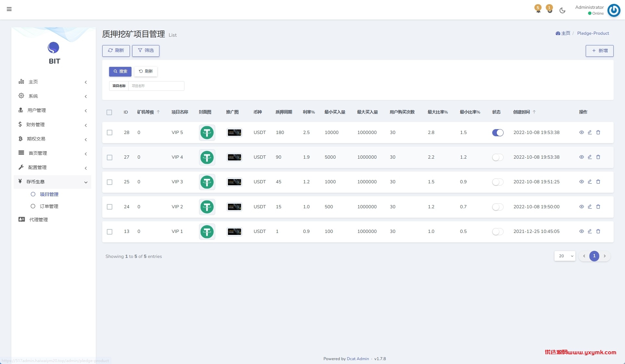Open the VIP 5 cover image thumbnail
Viewport: 625px width, 364px height.
point(207,132)
